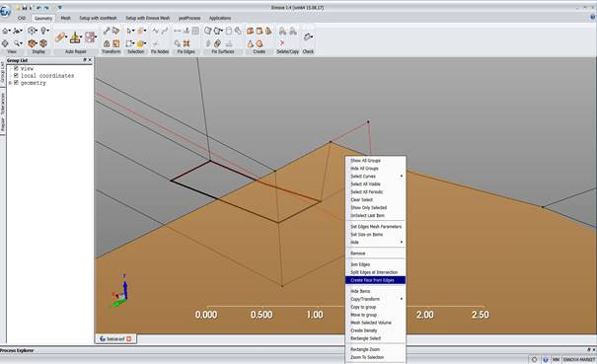
Task: Click the document tab below the viewport
Action: (115, 338)
